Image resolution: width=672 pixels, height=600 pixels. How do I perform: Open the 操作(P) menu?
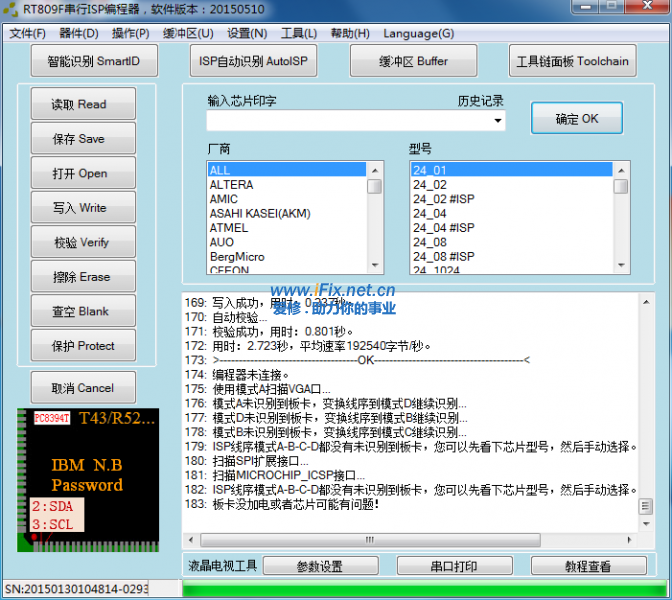coord(130,33)
